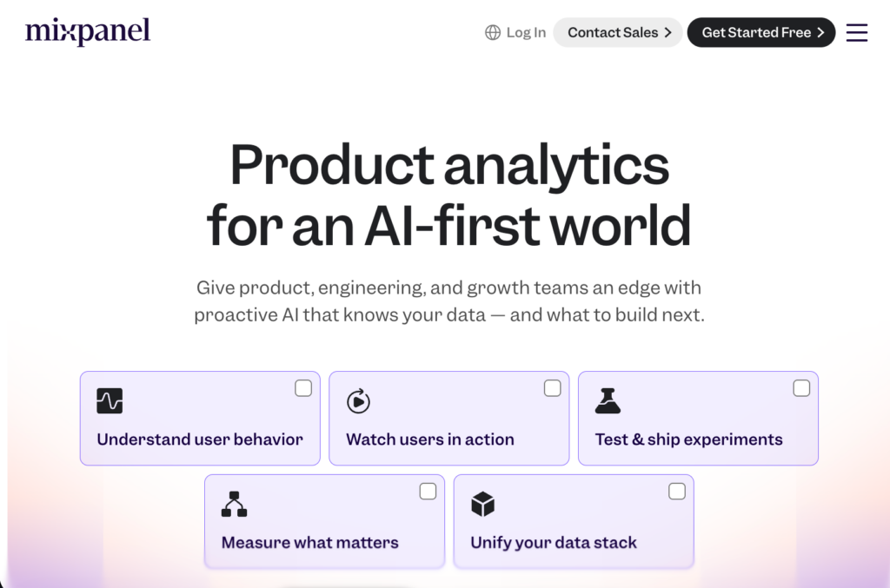Check the Understand user behavior checkbox

303,388
